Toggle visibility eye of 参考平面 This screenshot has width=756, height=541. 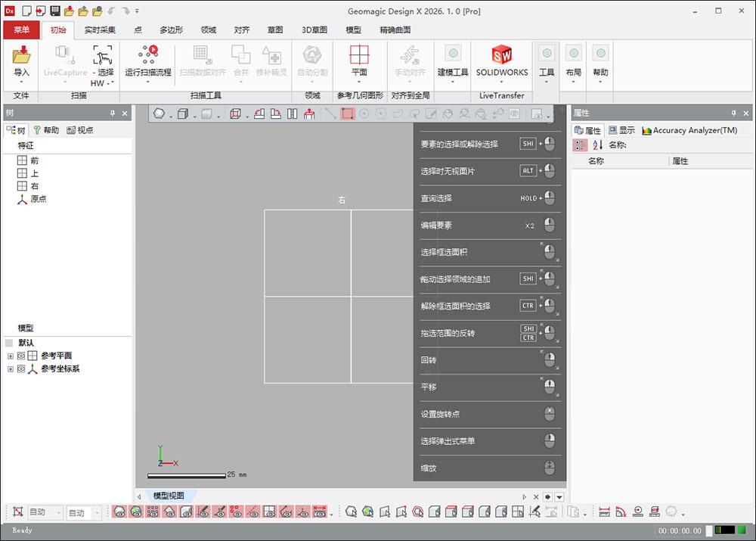coord(21,356)
